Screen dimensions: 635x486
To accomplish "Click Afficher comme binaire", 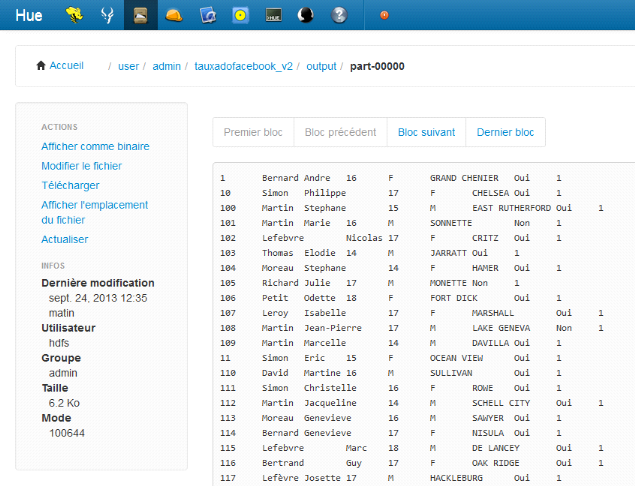I will (x=95, y=146).
